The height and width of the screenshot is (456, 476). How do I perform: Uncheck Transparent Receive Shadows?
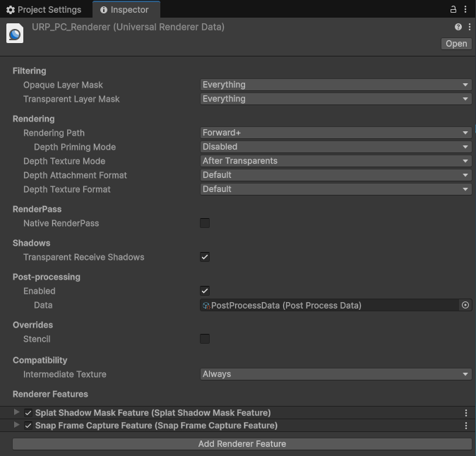click(205, 257)
